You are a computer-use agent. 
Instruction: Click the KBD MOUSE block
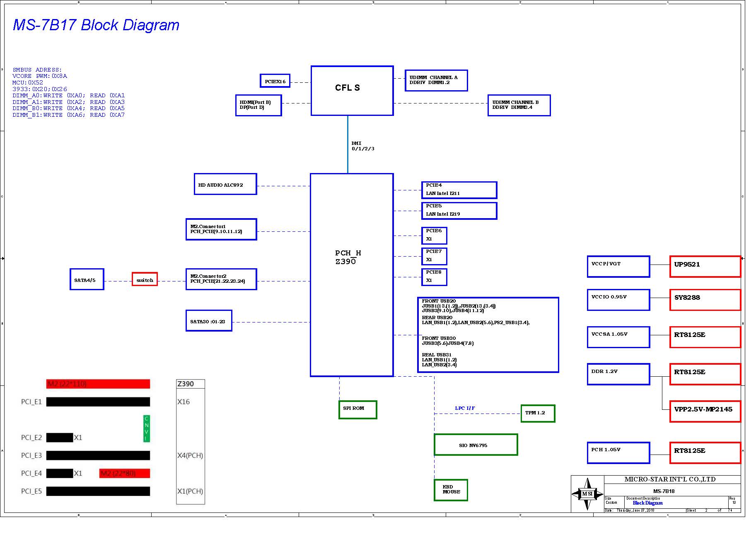451,490
